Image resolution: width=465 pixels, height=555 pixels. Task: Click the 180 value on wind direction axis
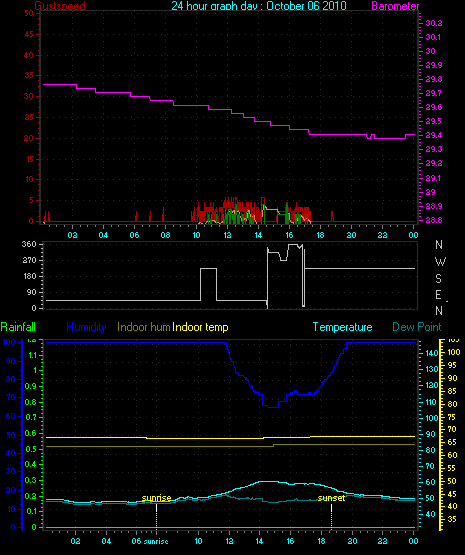pos(29,276)
